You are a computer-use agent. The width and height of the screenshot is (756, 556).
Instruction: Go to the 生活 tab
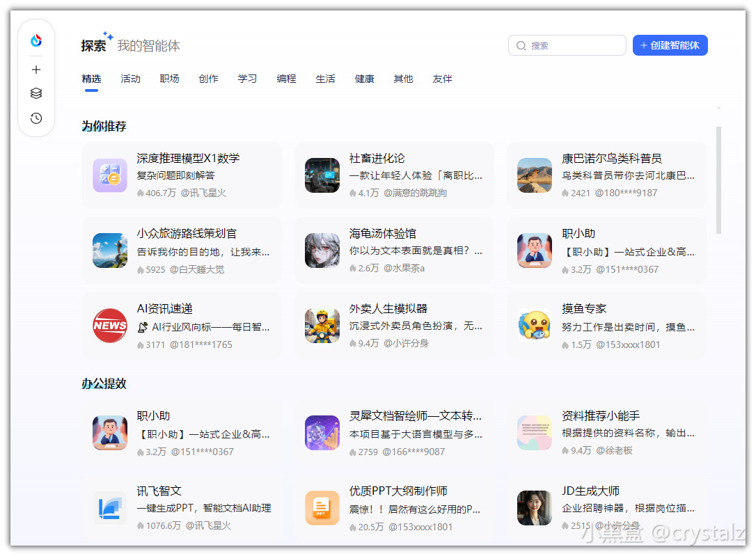tap(326, 79)
